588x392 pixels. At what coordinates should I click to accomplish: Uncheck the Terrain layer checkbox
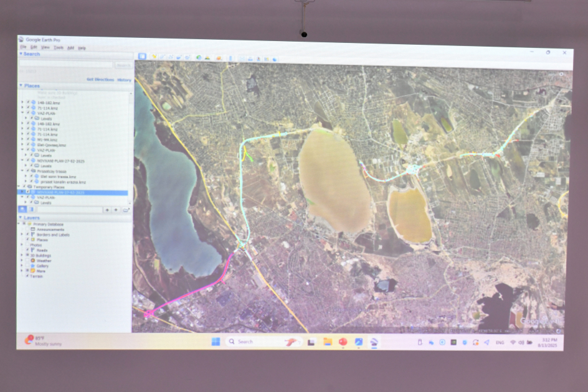click(x=27, y=276)
